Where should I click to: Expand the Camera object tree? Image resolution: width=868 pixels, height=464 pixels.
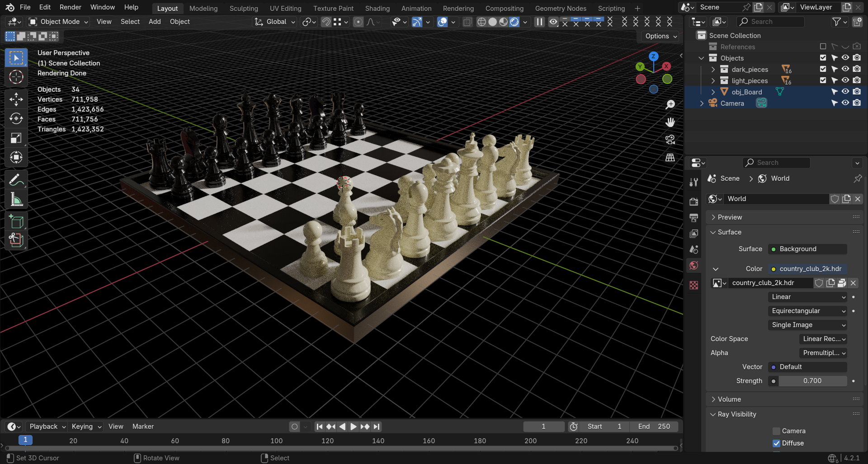click(x=702, y=103)
